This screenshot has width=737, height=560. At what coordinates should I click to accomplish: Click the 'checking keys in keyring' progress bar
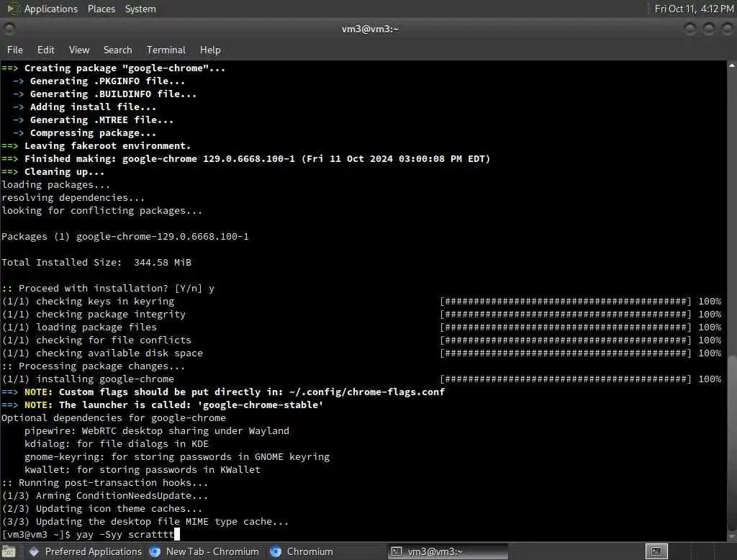566,302
